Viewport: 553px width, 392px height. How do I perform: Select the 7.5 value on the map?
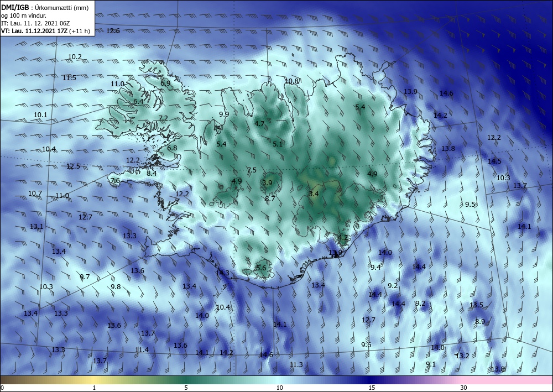252,170
